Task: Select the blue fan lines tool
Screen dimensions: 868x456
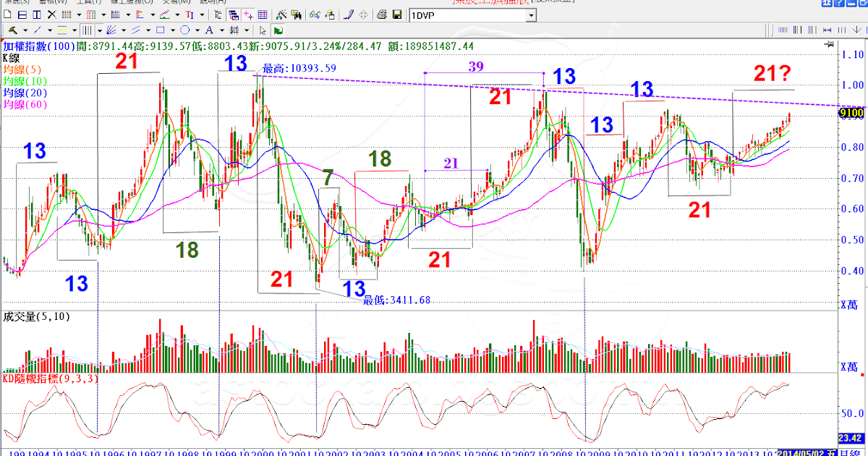Action: [x=111, y=30]
